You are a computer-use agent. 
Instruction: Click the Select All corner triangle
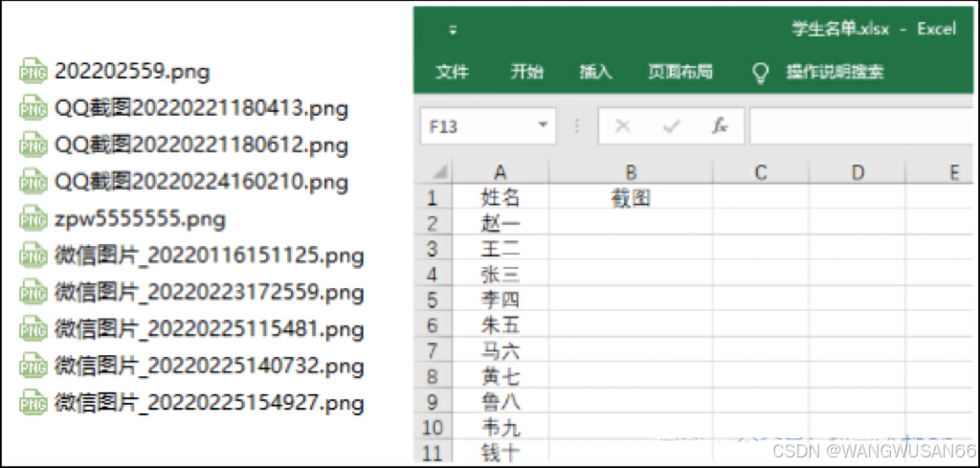click(440, 172)
